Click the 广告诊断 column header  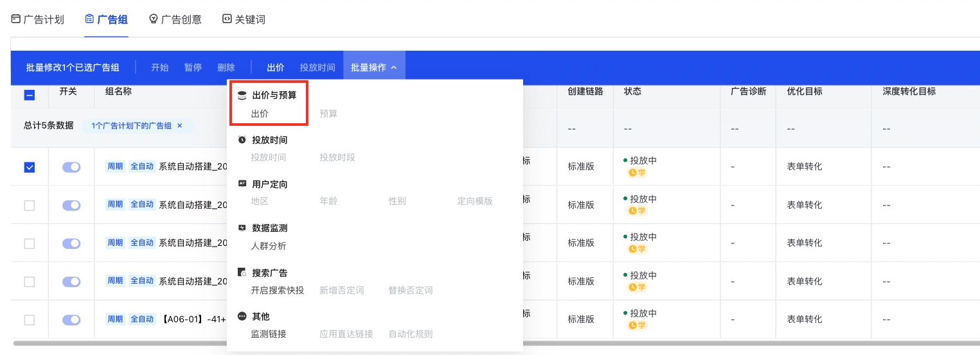749,91
